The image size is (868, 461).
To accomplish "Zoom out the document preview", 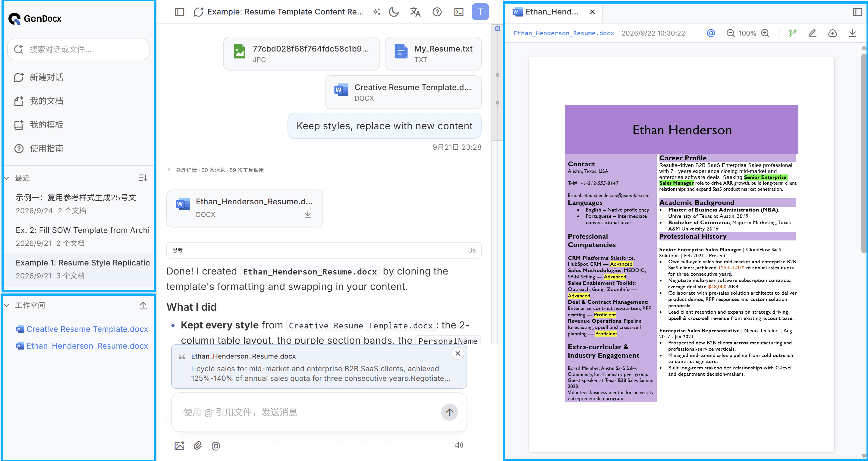I will tap(730, 33).
